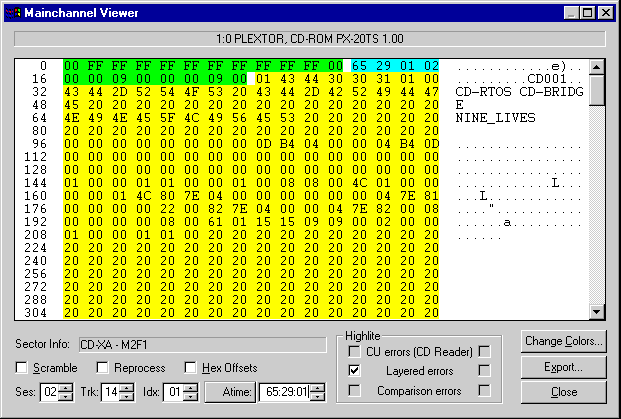Increment the Atime value with up arrow
Image resolution: width=621 pixels, height=419 pixels.
(x=318, y=388)
